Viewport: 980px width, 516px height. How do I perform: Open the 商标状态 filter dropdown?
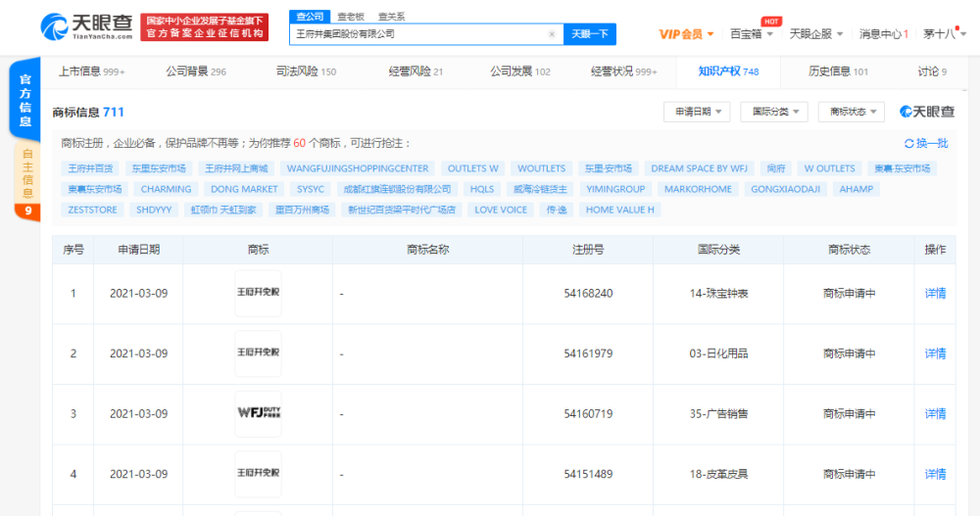[851, 112]
